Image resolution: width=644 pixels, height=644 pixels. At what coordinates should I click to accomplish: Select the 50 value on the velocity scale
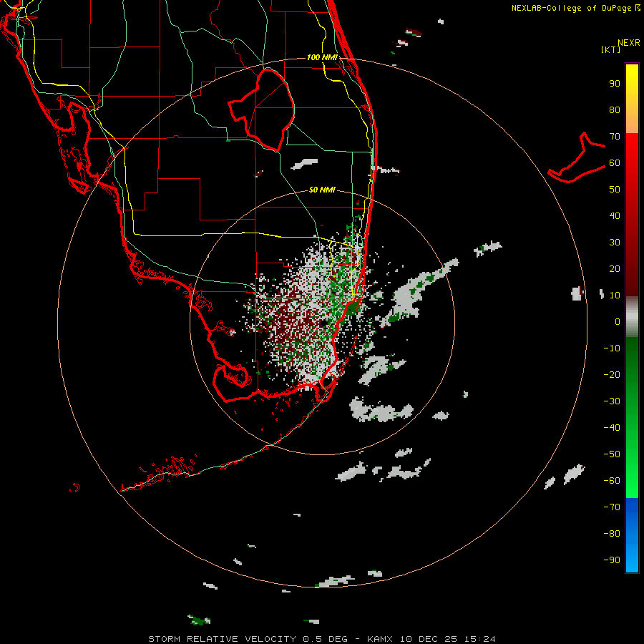pyautogui.click(x=615, y=190)
